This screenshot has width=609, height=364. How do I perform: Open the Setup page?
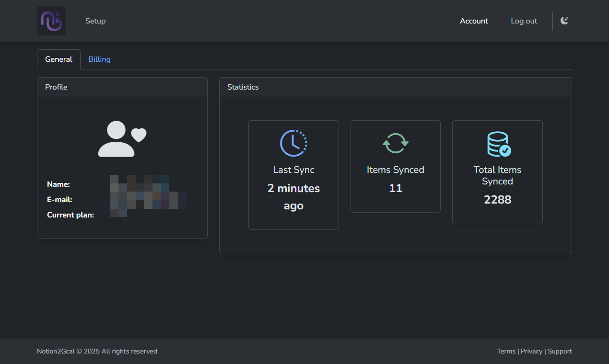coord(95,21)
